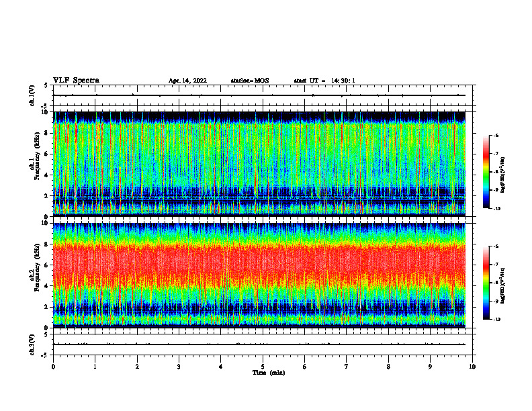The width and height of the screenshot is (532, 411).
Task: Click the "6" kHz tick on ch.2 spectrogram
Action: pyautogui.click(x=47, y=265)
